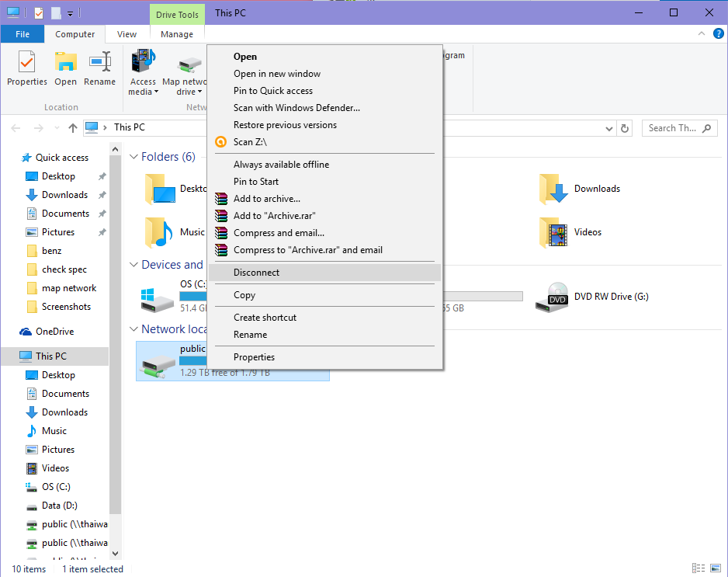This screenshot has height=577, width=728.
Task: Choose Properties in the context menu
Action: [324, 357]
